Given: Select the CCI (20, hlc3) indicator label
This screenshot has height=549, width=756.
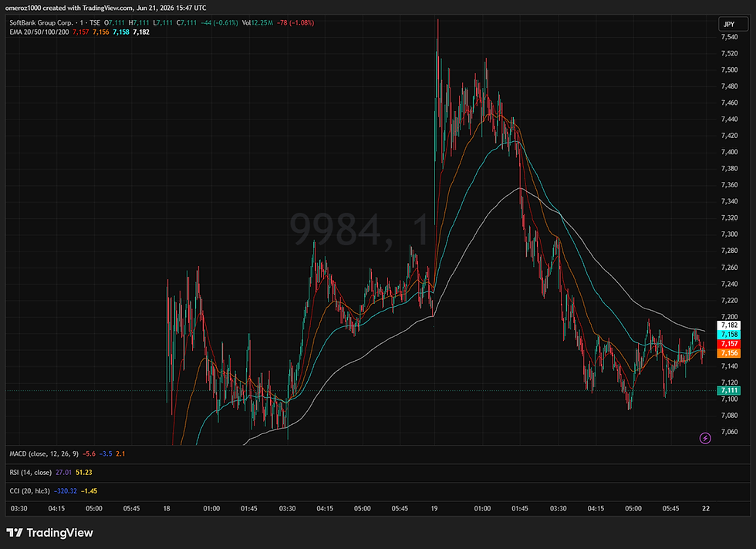Looking at the screenshot, I should [29, 490].
